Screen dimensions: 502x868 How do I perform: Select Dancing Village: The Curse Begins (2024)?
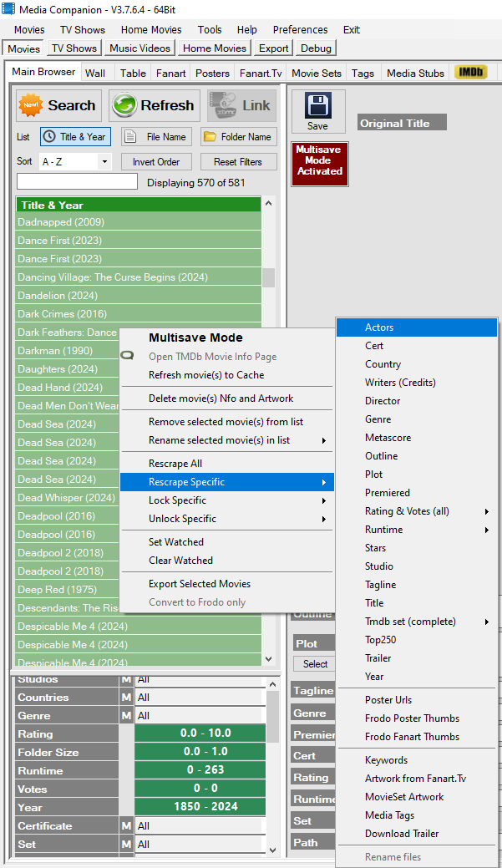(139, 277)
